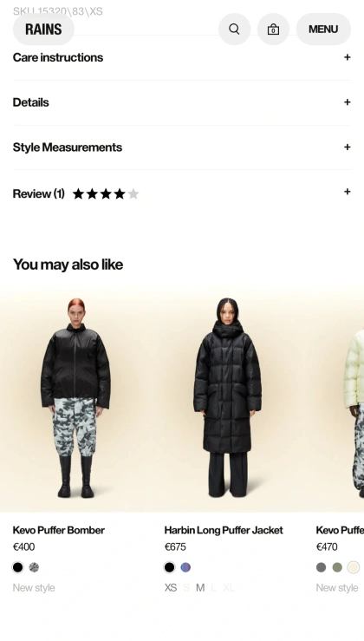The width and height of the screenshot is (364, 641).
Task: Open the Harbin Long Puffer Jacket link
Action: pyautogui.click(x=224, y=530)
